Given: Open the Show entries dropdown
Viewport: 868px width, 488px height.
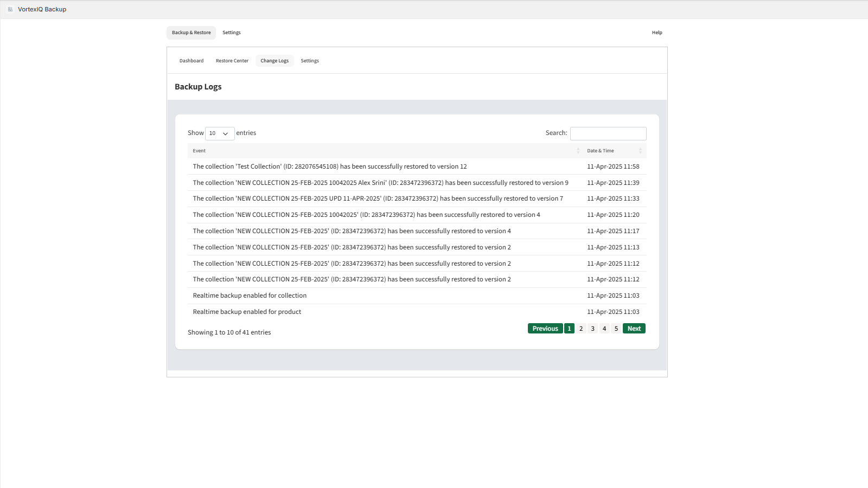Looking at the screenshot, I should 219,133.
